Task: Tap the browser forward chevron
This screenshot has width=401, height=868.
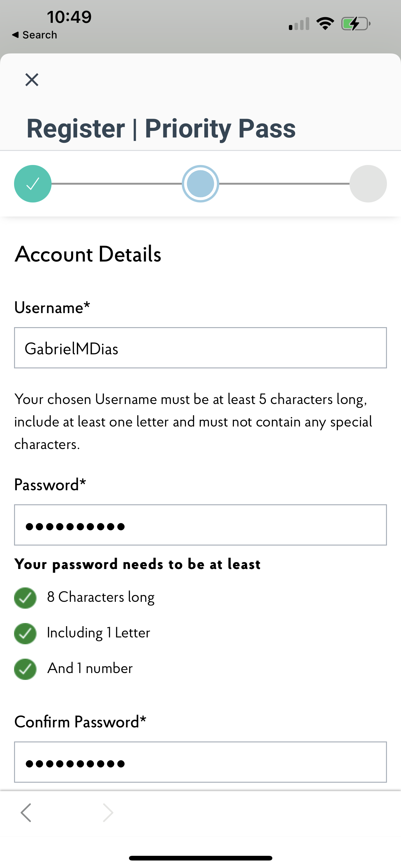Action: point(108,812)
